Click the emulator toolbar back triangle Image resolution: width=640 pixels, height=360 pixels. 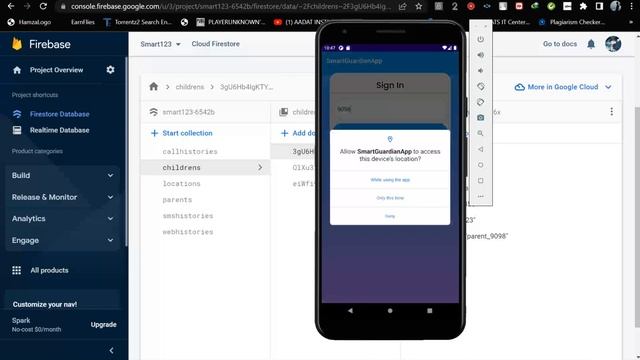tap(480, 149)
